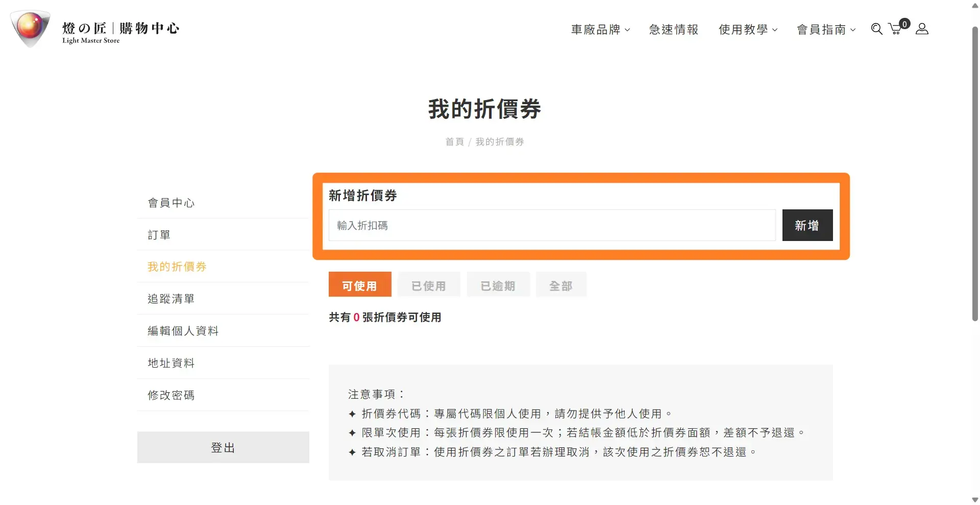Click the 共有 0 張折價券可使用 text
The width and height of the screenshot is (980, 505).
385,317
